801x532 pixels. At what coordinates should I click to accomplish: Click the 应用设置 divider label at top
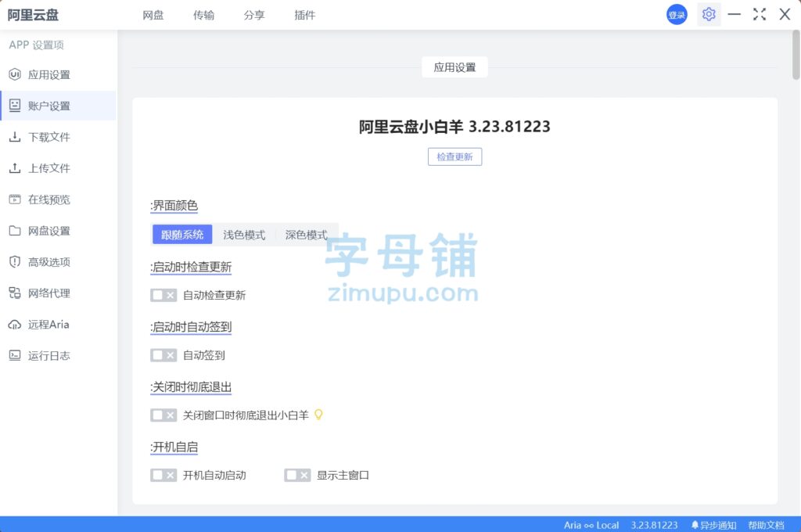[454, 67]
